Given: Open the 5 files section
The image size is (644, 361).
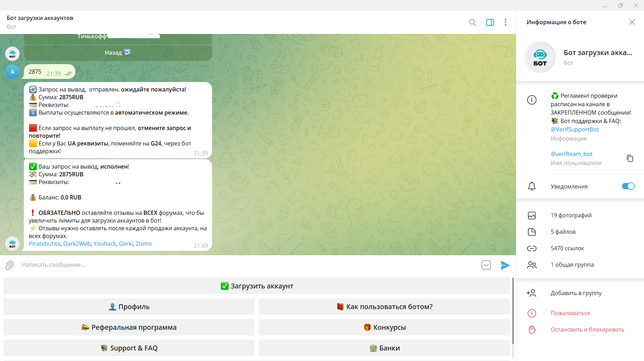Looking at the screenshot, I should (x=563, y=232).
